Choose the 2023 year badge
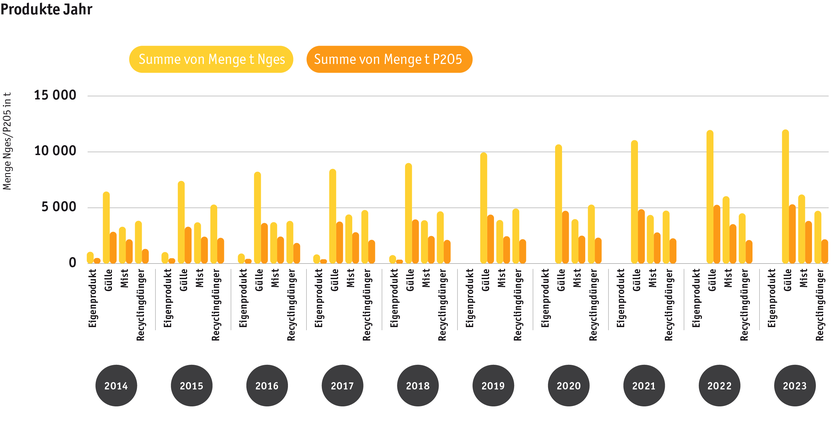836x431 pixels. pos(795,385)
